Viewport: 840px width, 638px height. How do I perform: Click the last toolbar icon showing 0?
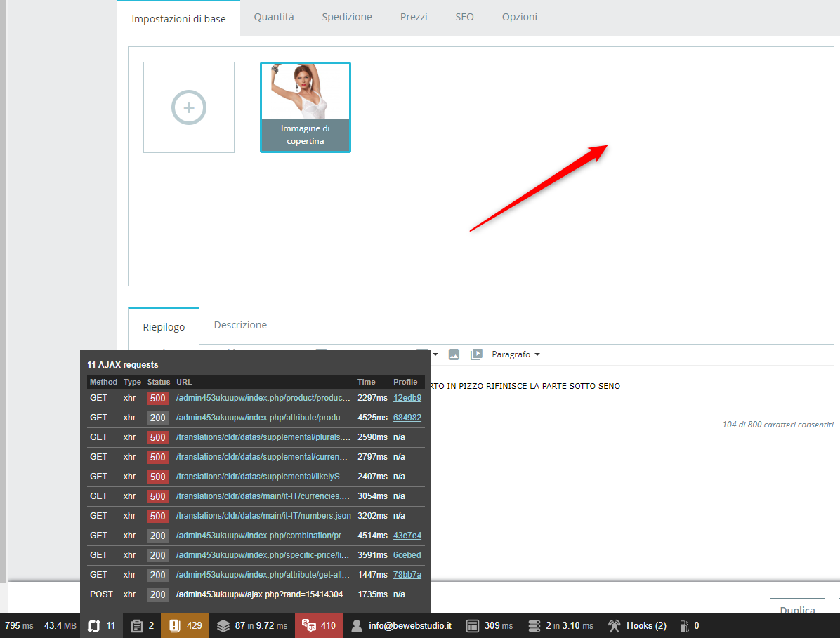(x=684, y=625)
